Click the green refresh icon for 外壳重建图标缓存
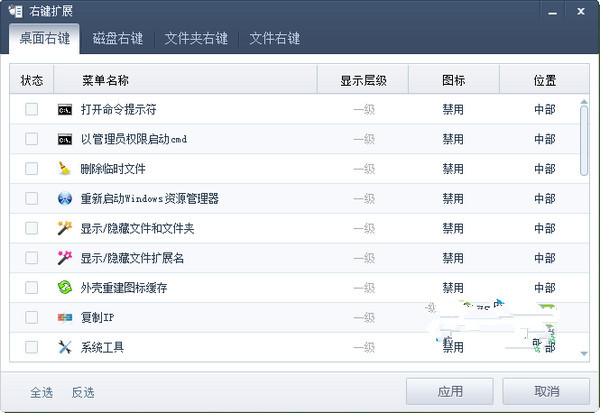This screenshot has height=413, width=600. [65, 287]
